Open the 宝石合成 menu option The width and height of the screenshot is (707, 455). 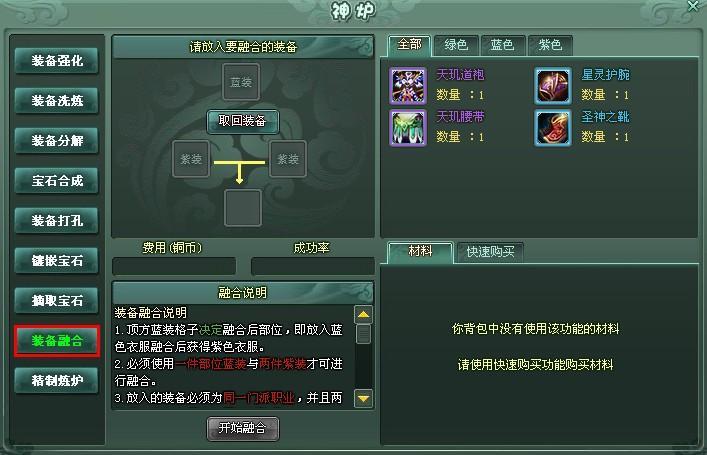coord(57,181)
